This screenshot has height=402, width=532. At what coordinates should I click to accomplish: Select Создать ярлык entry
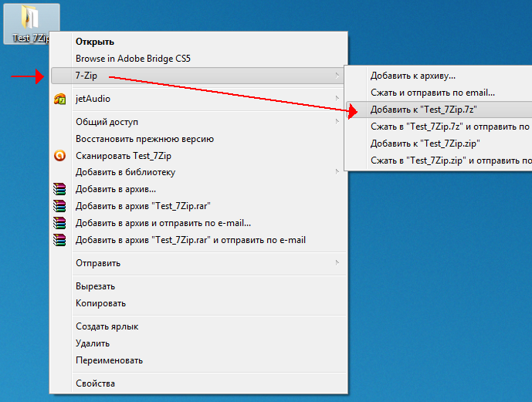[x=198, y=326]
